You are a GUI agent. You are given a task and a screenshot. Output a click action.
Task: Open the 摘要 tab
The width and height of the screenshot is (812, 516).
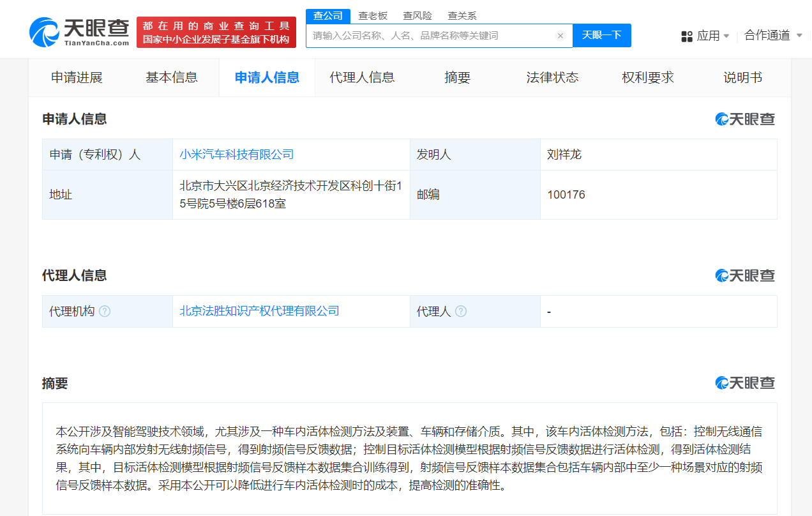(457, 77)
